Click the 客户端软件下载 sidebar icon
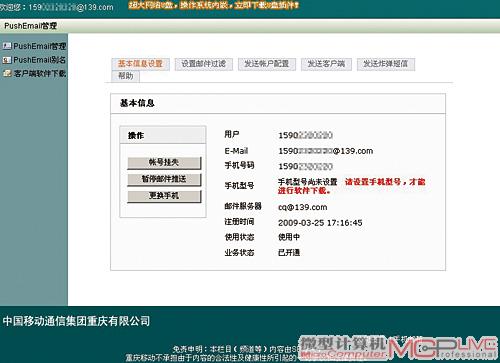The height and width of the screenshot is (363, 500). point(7,73)
